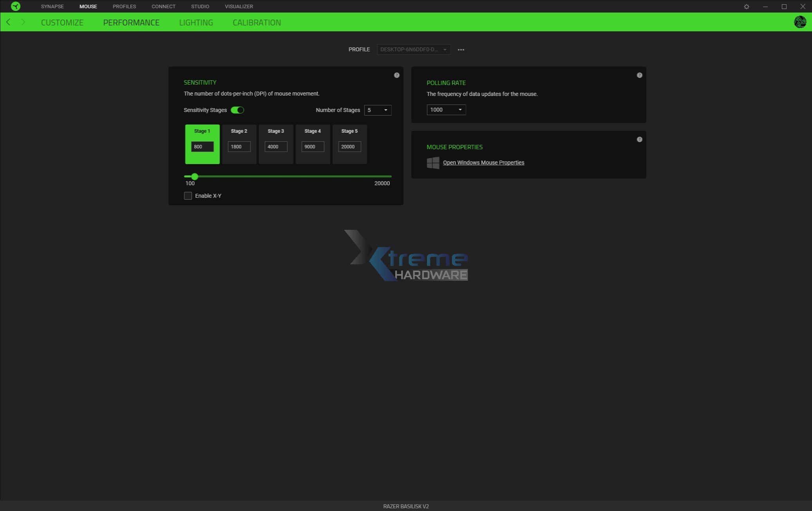Viewport: 812px width, 511px height.
Task: Click the DPI slider handle
Action: click(195, 177)
